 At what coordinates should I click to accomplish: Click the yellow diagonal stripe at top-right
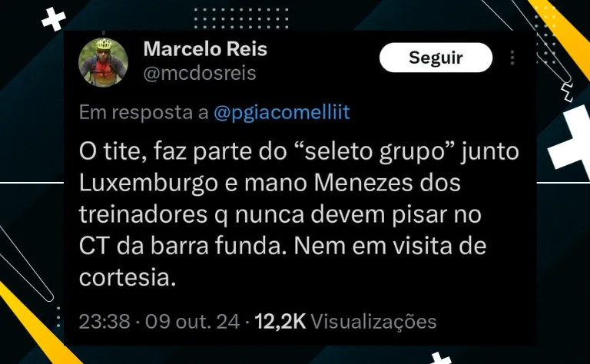pyautogui.click(x=561, y=36)
